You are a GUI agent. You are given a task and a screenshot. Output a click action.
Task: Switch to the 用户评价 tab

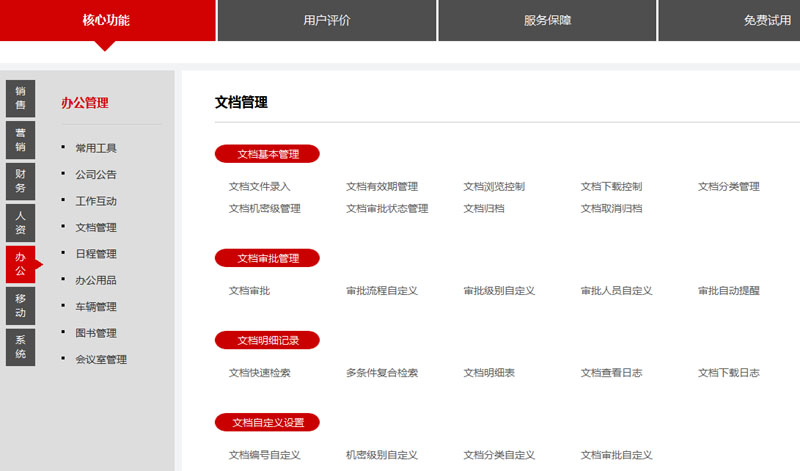point(326,20)
